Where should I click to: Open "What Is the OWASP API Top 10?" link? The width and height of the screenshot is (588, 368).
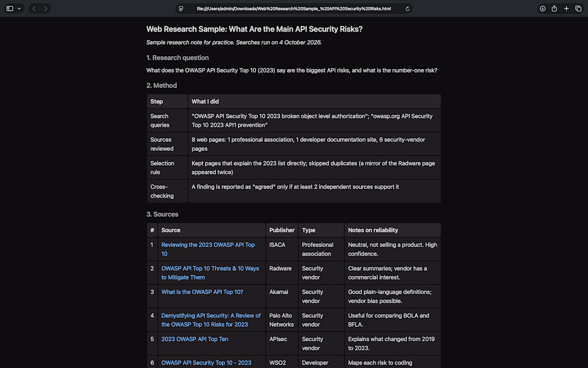(202, 292)
